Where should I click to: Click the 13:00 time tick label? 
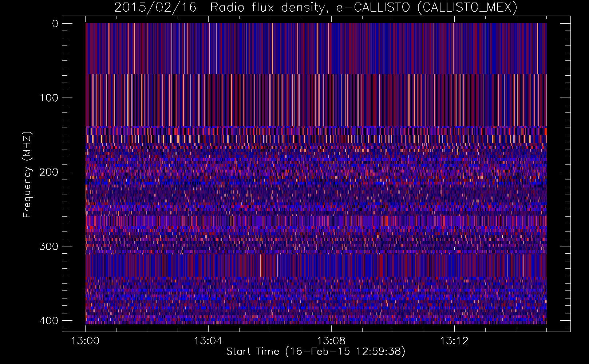[x=85, y=341]
